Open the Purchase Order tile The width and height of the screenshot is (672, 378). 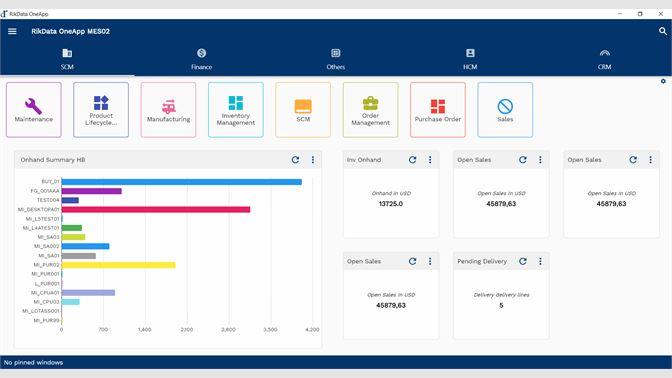click(438, 110)
